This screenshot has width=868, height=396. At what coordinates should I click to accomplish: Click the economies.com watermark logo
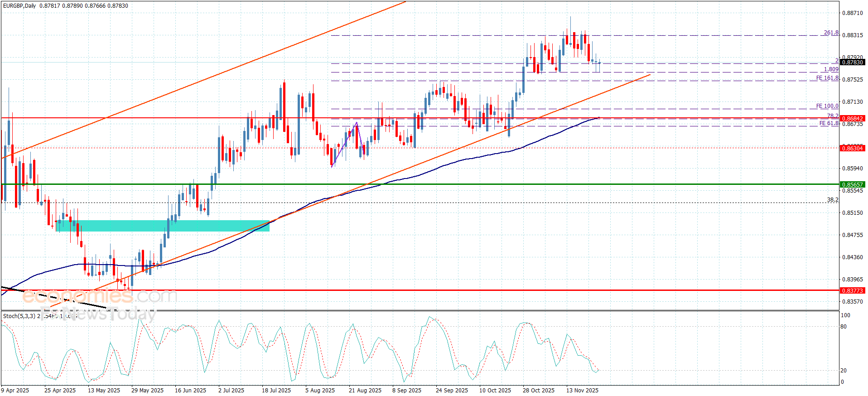click(x=100, y=297)
